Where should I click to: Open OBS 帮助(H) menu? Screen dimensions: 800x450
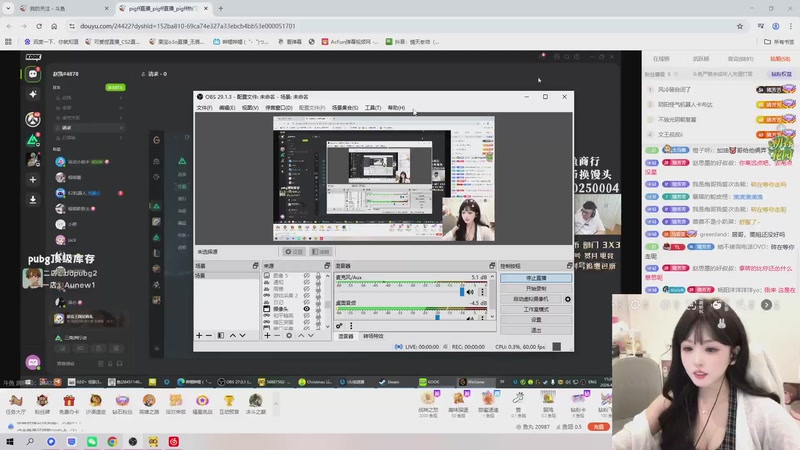tap(396, 108)
